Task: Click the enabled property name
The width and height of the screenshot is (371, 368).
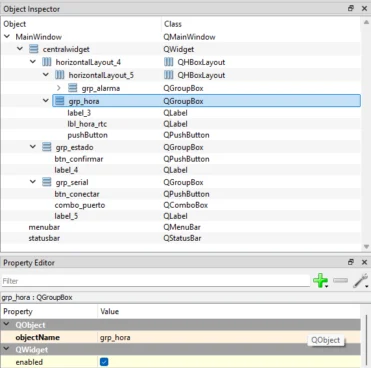Action: coord(29,362)
